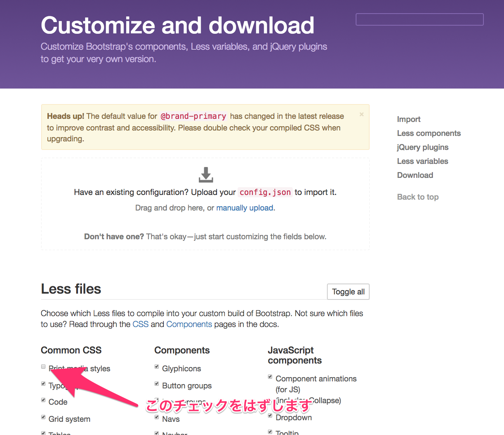Click the "Don't have one?" text
Screen dimensions: 504x435
click(114, 237)
